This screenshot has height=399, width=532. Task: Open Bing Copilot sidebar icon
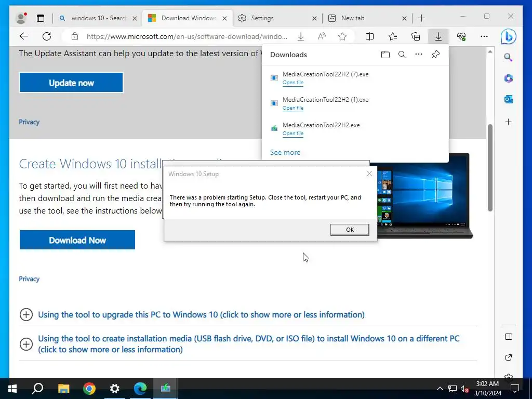508,37
